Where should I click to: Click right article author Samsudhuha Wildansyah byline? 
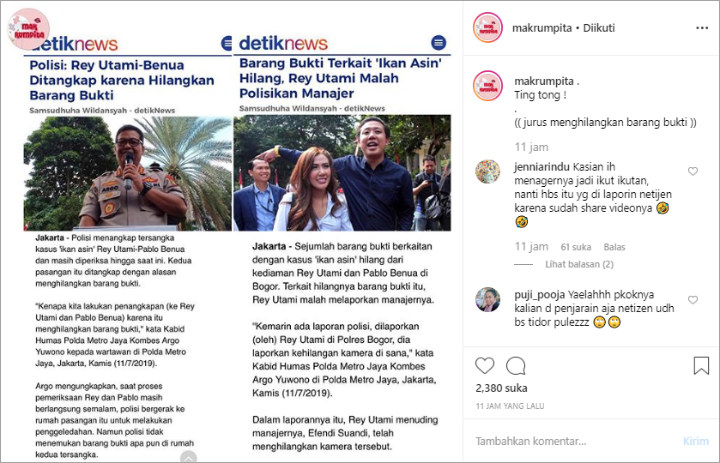[312, 108]
